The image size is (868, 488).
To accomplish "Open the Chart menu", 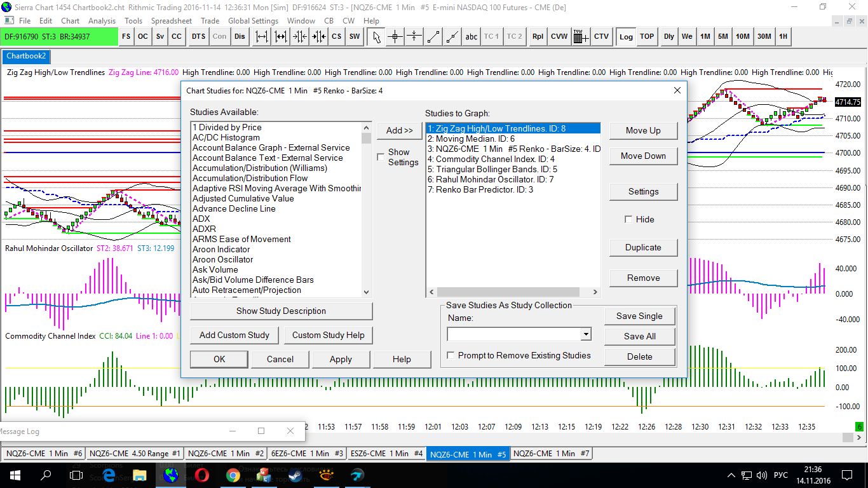I will tap(71, 21).
